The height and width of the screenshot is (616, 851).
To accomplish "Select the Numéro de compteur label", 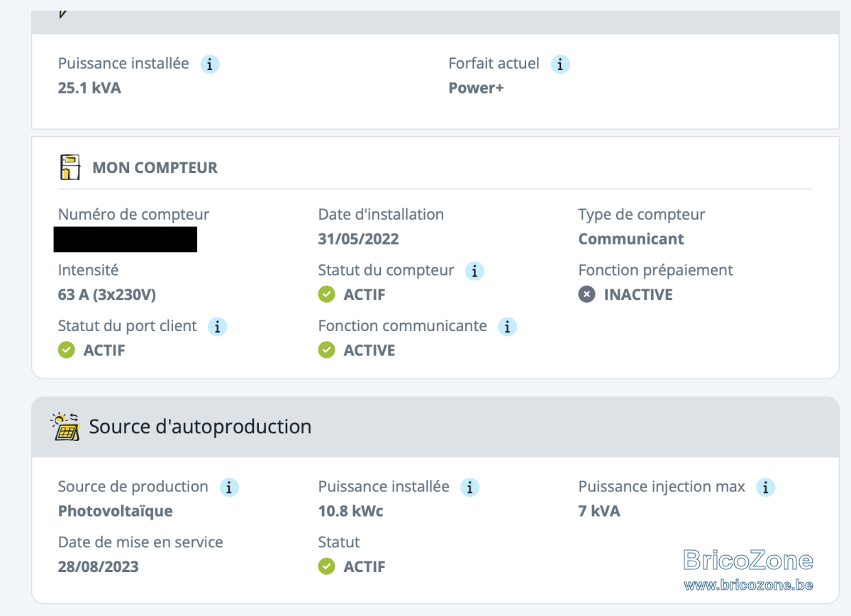I will [x=133, y=214].
